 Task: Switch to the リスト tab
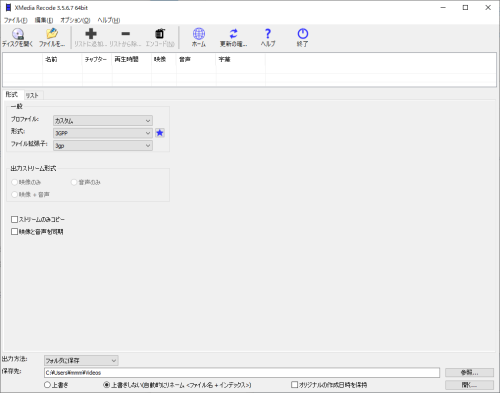pos(32,95)
